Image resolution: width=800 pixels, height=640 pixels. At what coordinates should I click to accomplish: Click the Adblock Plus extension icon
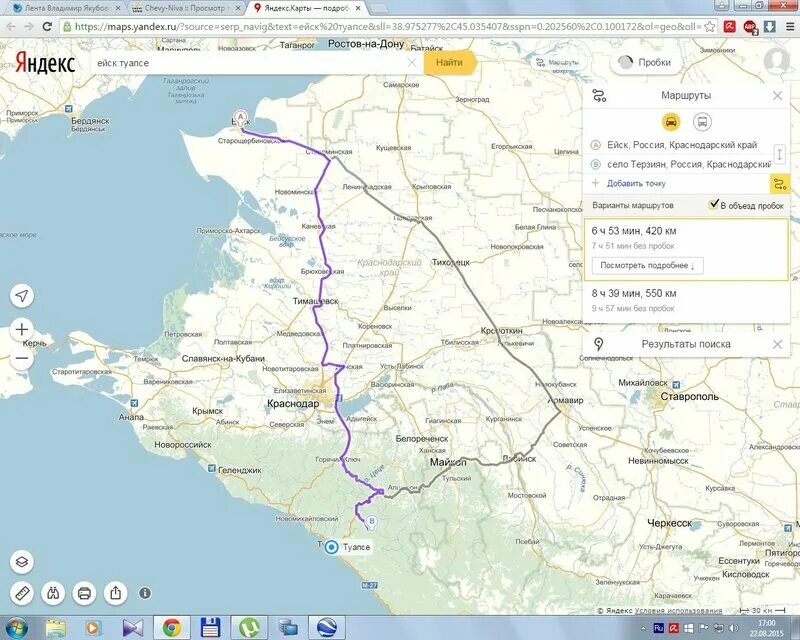[x=749, y=27]
